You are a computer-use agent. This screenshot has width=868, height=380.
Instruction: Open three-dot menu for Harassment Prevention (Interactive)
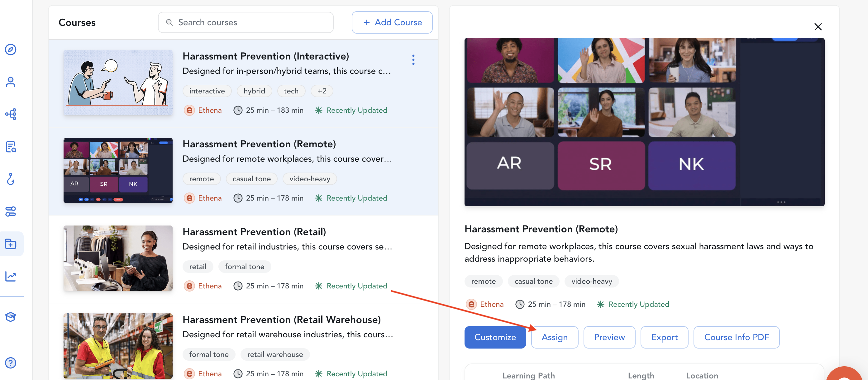click(413, 59)
